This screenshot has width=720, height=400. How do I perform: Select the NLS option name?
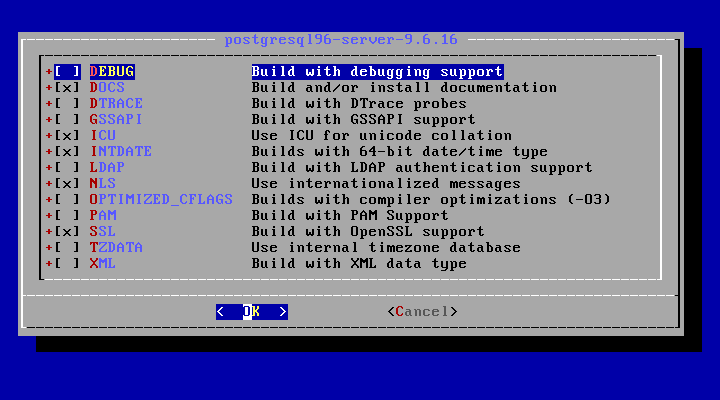point(102,184)
